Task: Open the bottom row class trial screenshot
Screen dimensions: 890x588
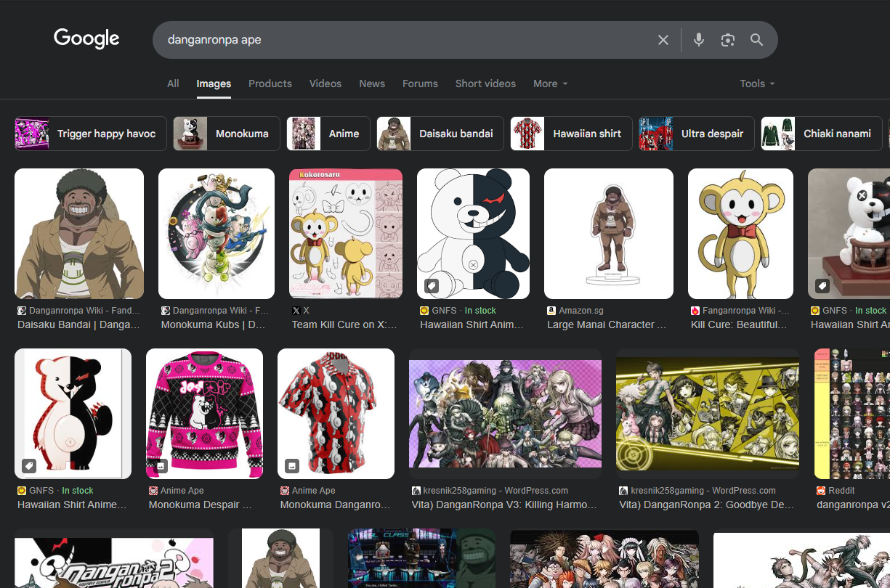Action: tap(421, 559)
